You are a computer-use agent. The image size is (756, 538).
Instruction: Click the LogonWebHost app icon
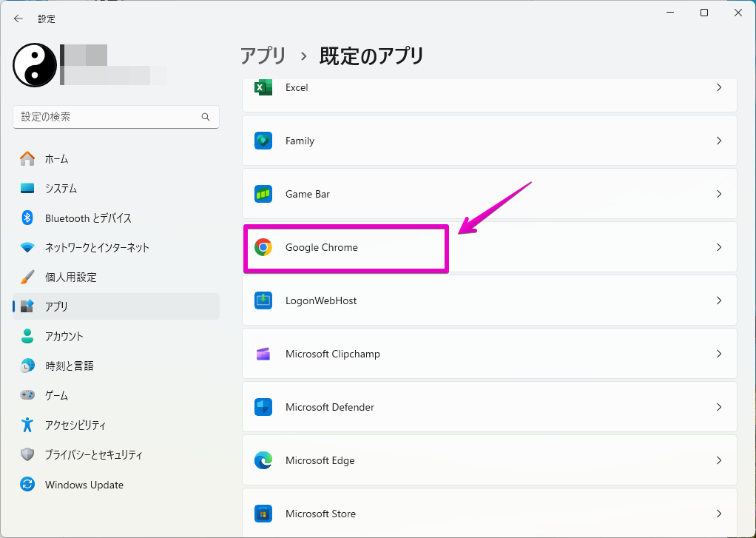[x=263, y=300]
